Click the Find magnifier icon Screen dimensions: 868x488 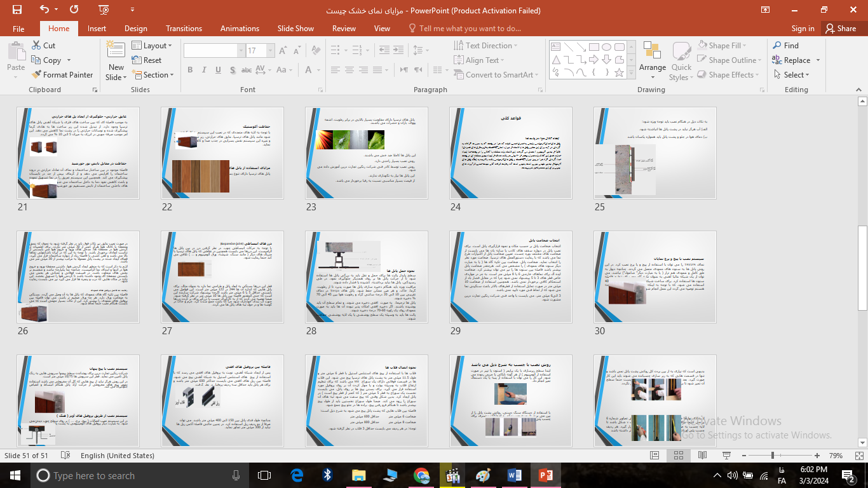click(777, 46)
